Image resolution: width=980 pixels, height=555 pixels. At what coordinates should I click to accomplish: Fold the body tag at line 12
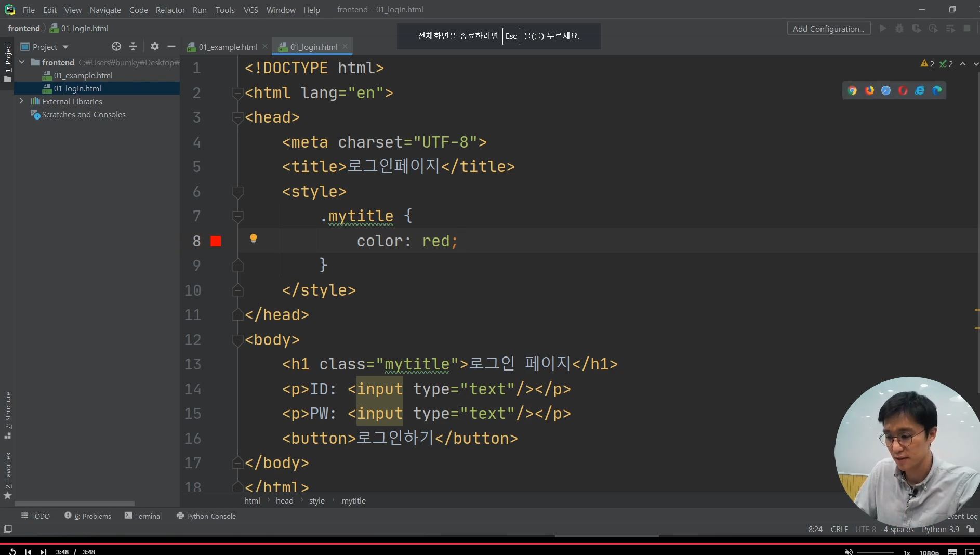pyautogui.click(x=238, y=340)
